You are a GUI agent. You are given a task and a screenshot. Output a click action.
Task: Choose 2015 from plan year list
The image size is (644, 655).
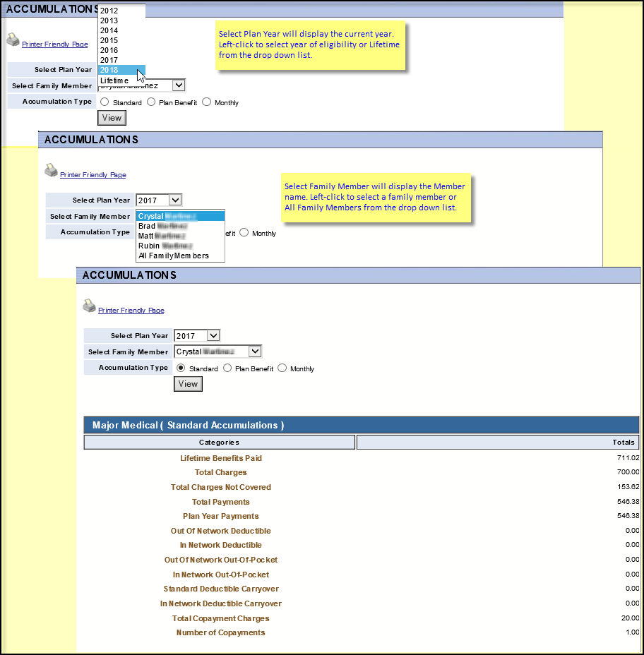tap(121, 40)
